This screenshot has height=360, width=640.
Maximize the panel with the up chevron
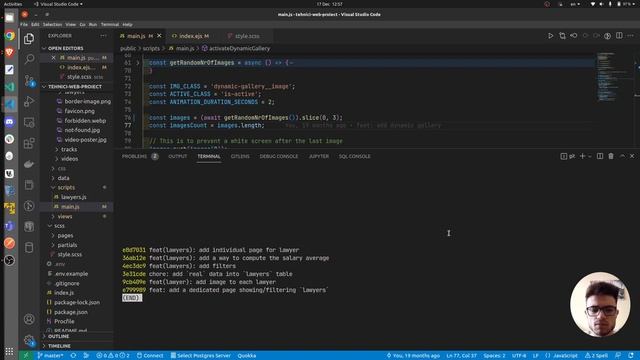tap(622, 156)
